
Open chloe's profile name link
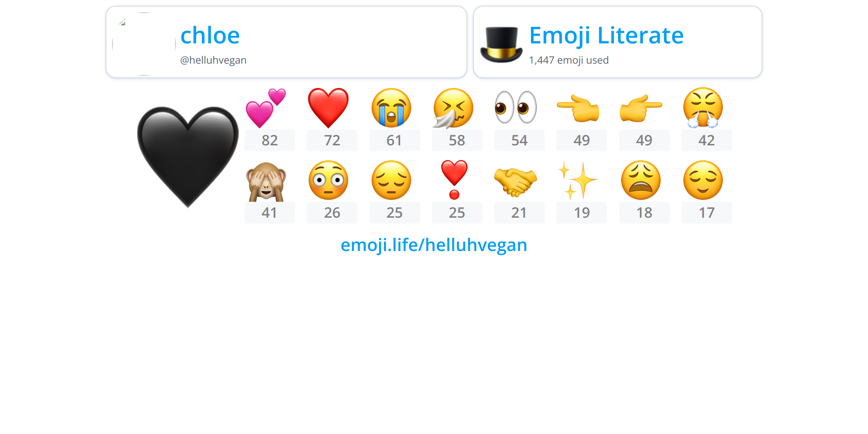point(210,35)
